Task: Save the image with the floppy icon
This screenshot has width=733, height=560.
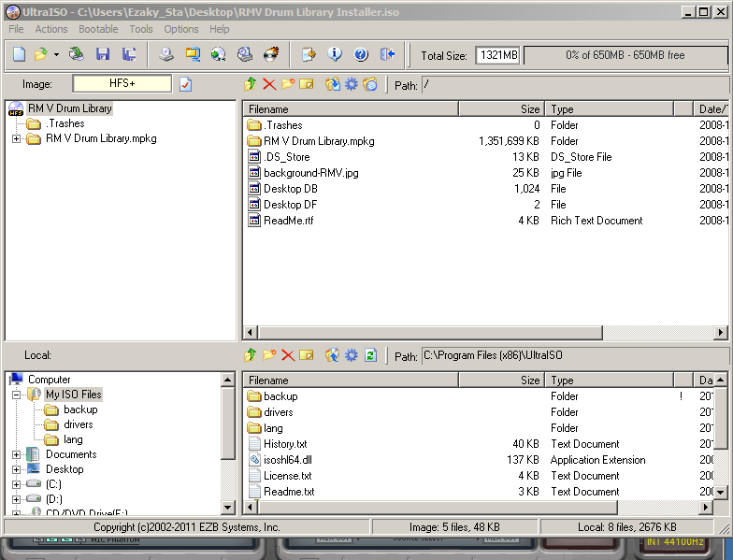Action: (103, 54)
